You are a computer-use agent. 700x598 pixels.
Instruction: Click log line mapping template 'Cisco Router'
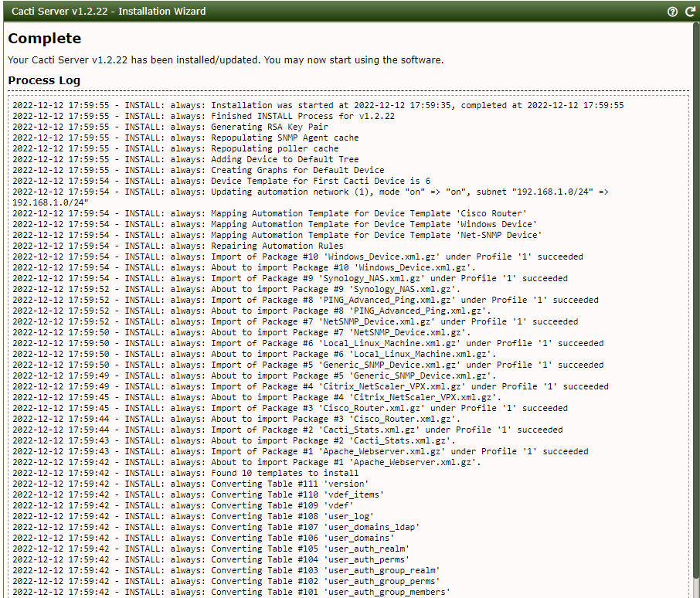coord(270,213)
